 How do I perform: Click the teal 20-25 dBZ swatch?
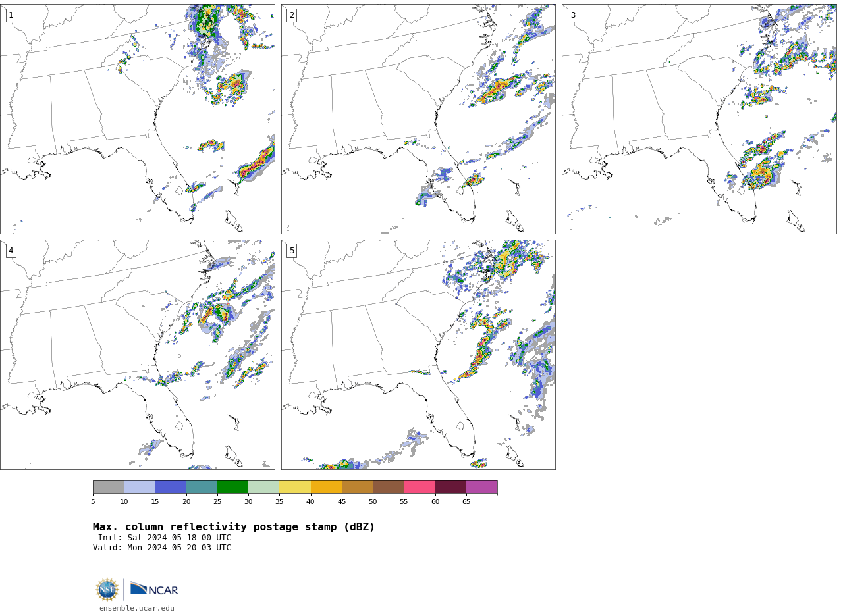coord(202,487)
